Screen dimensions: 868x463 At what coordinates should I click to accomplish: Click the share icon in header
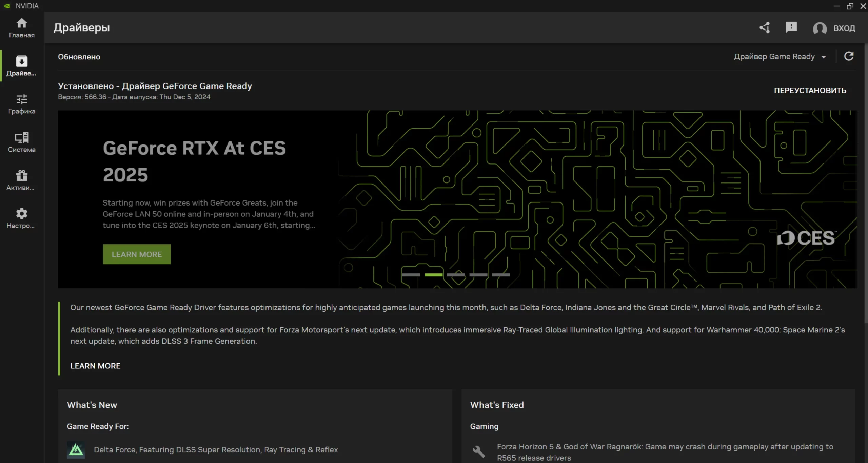(x=765, y=27)
